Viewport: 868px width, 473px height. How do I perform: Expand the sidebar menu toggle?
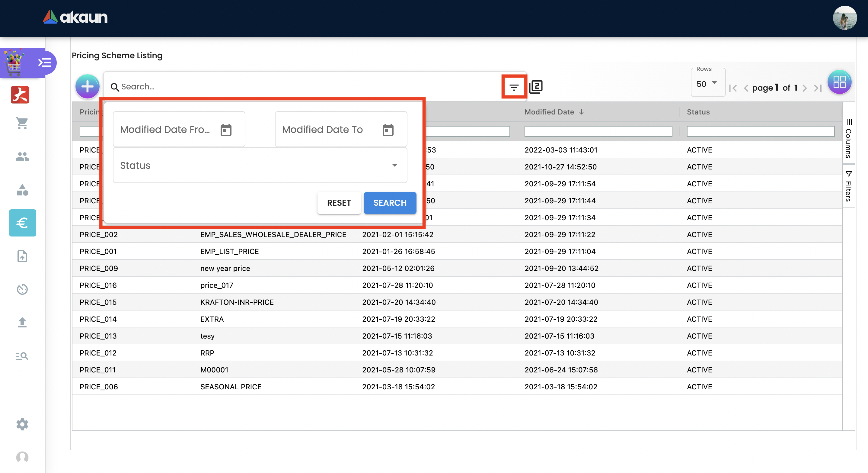point(45,63)
